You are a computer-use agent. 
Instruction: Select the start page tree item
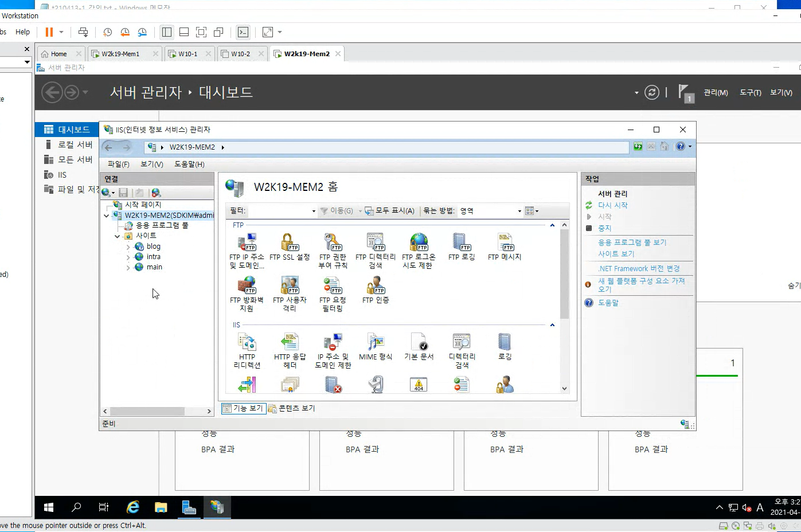tap(143, 205)
